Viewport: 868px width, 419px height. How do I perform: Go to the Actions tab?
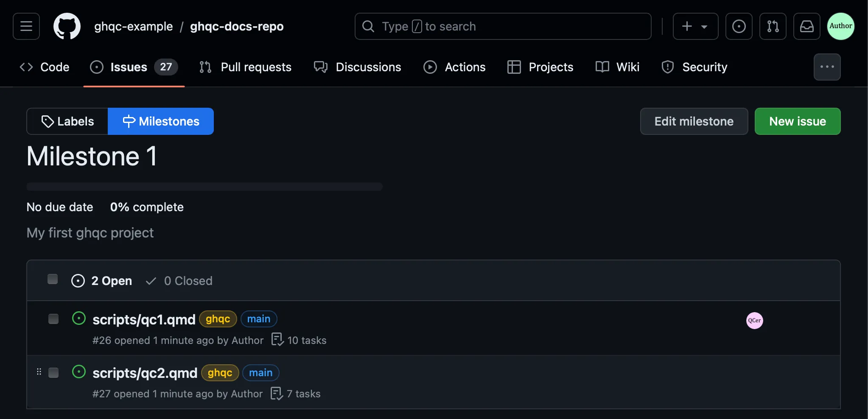coord(455,67)
